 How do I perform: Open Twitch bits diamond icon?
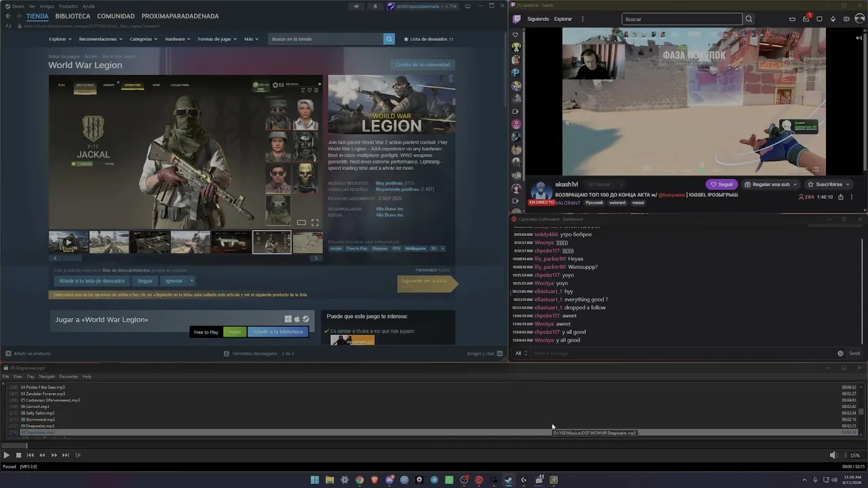click(833, 19)
